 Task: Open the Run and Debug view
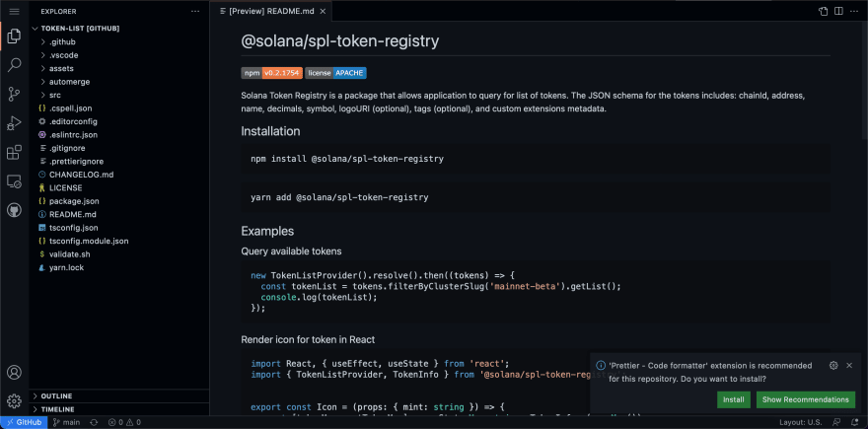(x=15, y=123)
